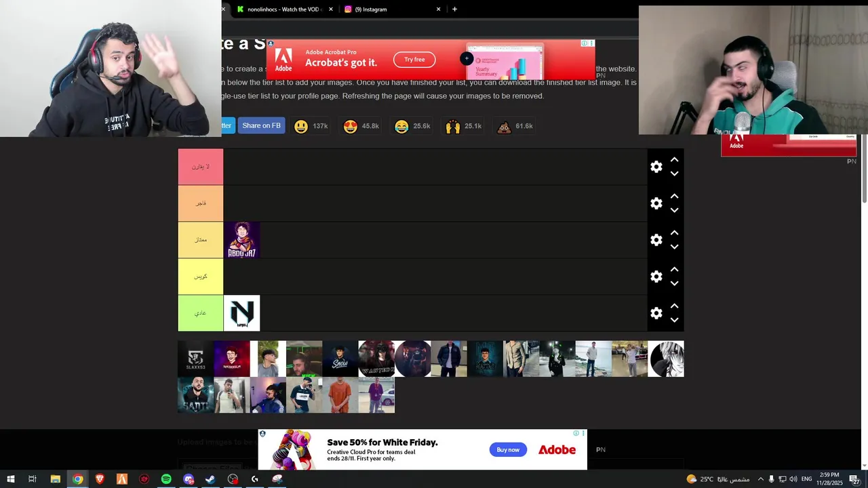This screenshot has width=868, height=488.
Task: Click the Share on FB button
Action: [x=261, y=125]
